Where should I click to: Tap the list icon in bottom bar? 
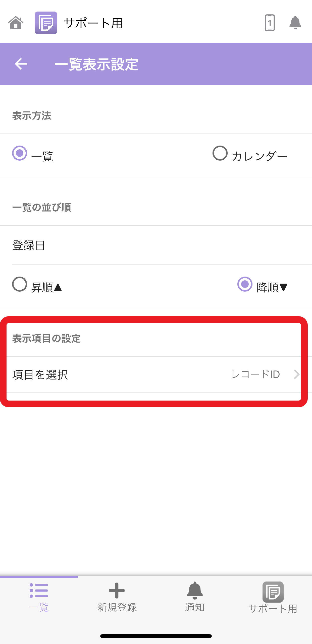[x=39, y=590]
